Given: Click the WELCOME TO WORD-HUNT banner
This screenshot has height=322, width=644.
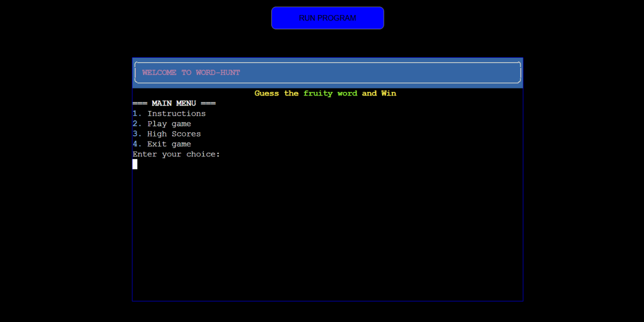Looking at the screenshot, I should pos(191,72).
